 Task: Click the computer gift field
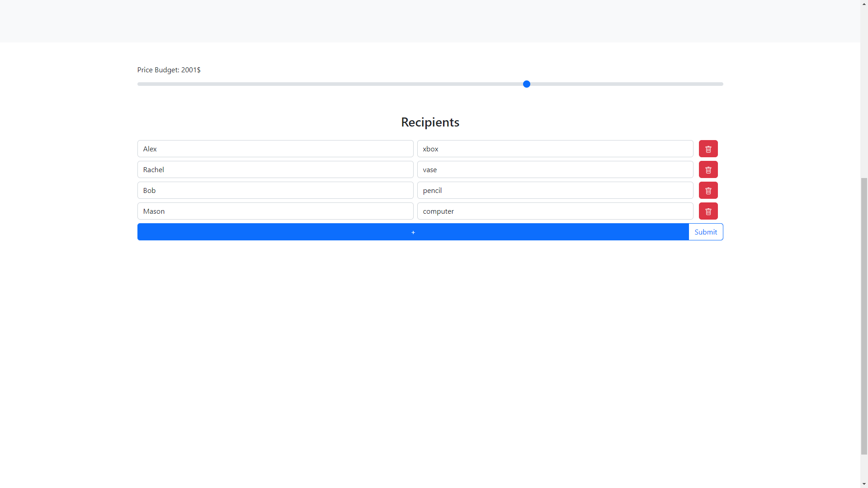point(555,211)
